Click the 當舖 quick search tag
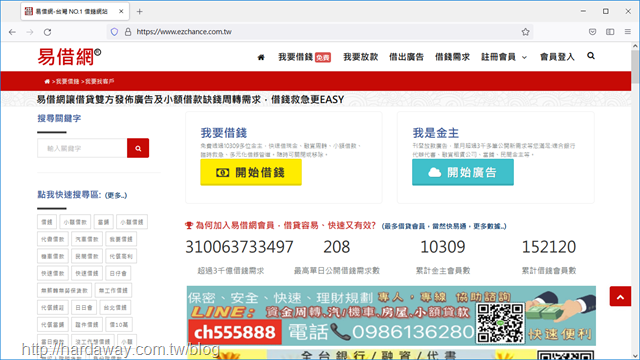The width and height of the screenshot is (640, 360). pyautogui.click(x=103, y=222)
